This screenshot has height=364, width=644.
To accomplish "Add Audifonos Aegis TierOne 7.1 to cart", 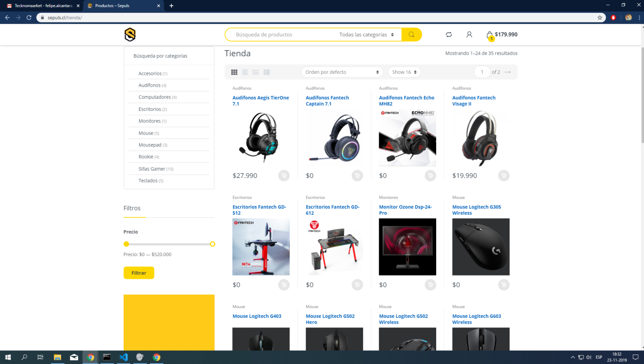I will tap(284, 175).
